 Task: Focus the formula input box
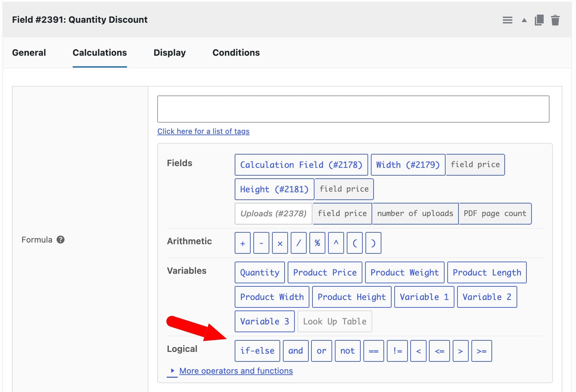353,109
